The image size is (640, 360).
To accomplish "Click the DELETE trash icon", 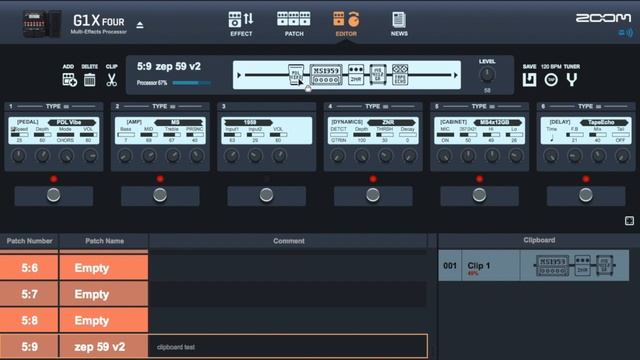I will [89, 80].
